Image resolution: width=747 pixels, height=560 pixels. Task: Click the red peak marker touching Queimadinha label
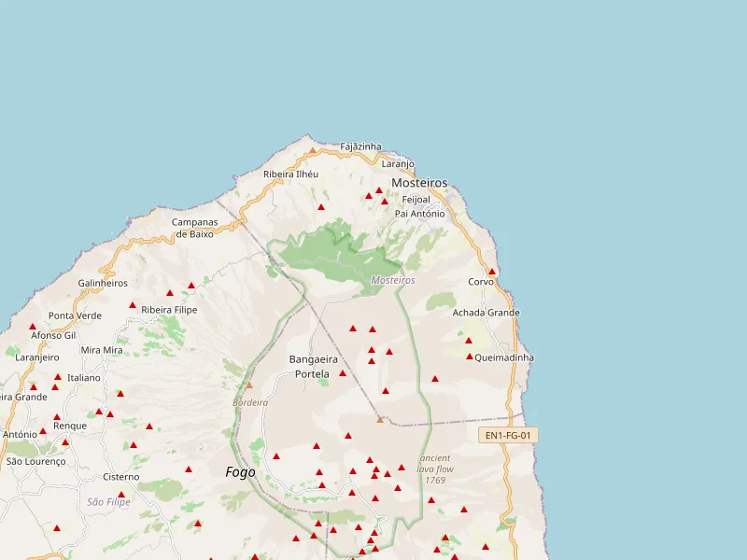(470, 357)
